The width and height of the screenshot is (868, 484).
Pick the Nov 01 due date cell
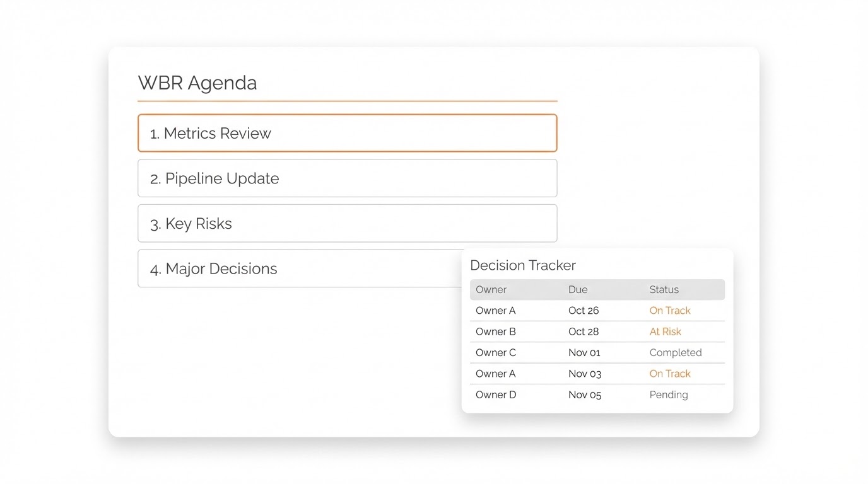click(x=584, y=353)
